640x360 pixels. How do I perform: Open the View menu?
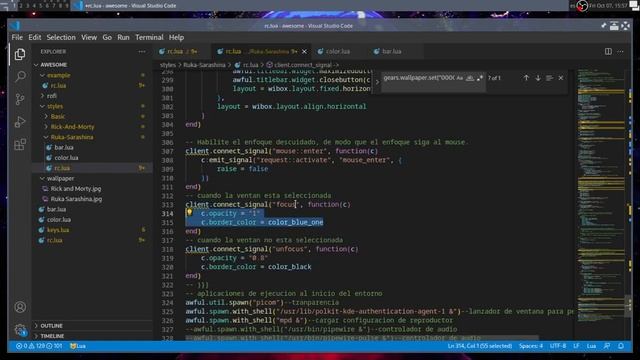(89, 37)
